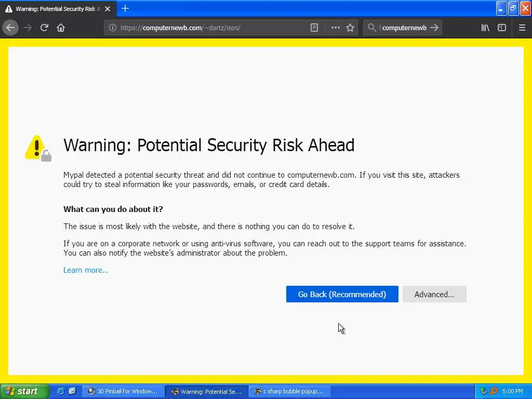The height and width of the screenshot is (399, 532).
Task: Click the forward navigation arrow
Action: (28, 28)
